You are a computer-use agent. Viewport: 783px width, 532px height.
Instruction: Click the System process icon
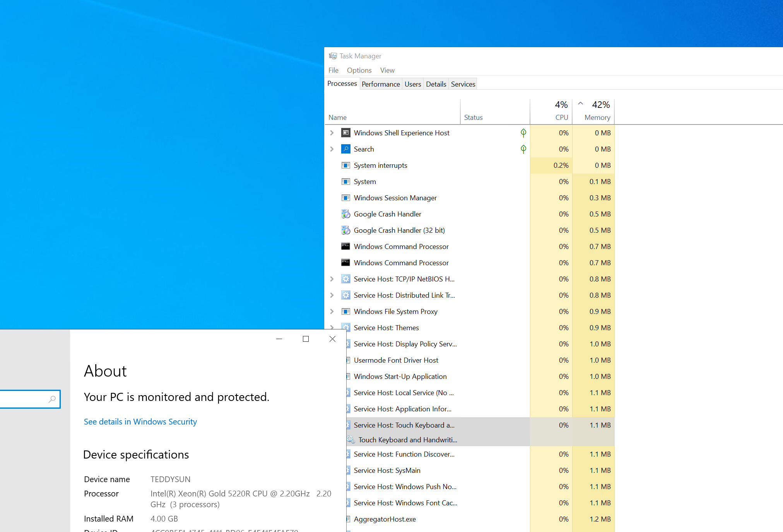346,181
